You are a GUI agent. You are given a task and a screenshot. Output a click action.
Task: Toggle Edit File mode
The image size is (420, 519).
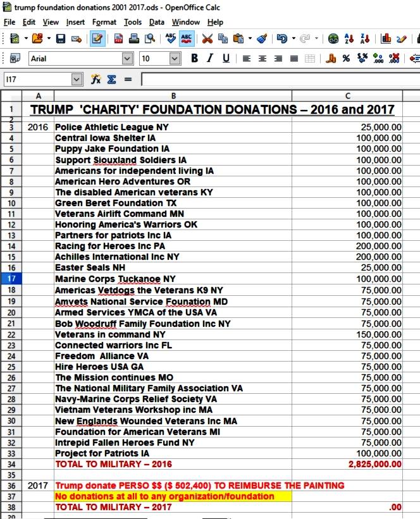[97, 39]
